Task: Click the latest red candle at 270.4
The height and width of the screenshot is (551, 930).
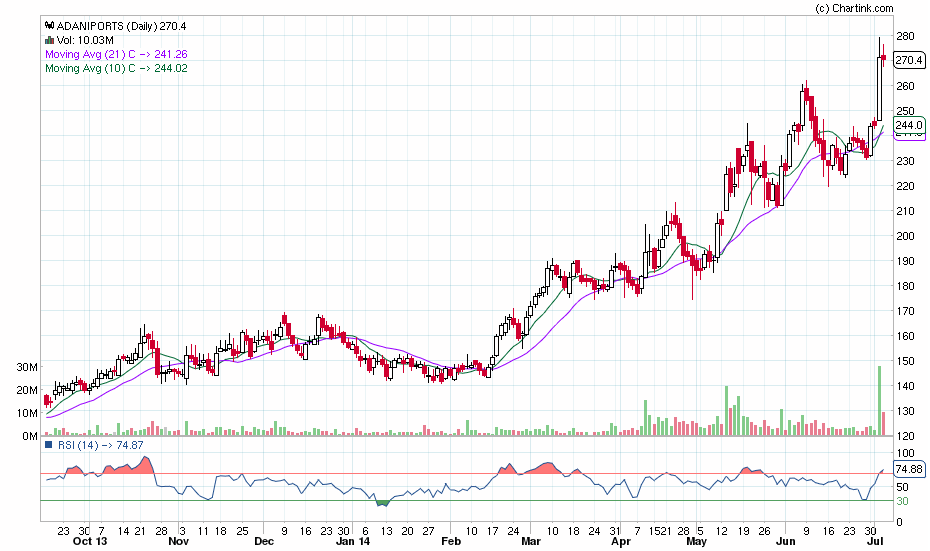Action: pyautogui.click(x=884, y=57)
